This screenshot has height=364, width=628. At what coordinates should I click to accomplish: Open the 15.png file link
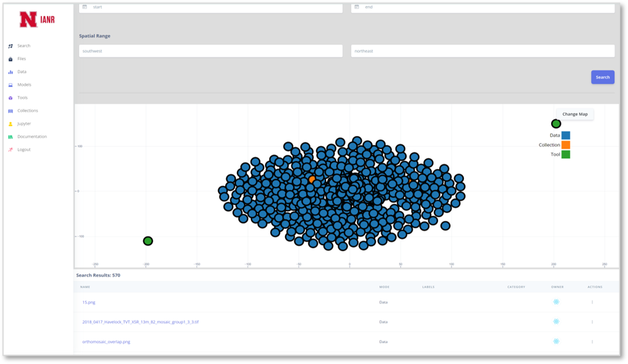[89, 302]
